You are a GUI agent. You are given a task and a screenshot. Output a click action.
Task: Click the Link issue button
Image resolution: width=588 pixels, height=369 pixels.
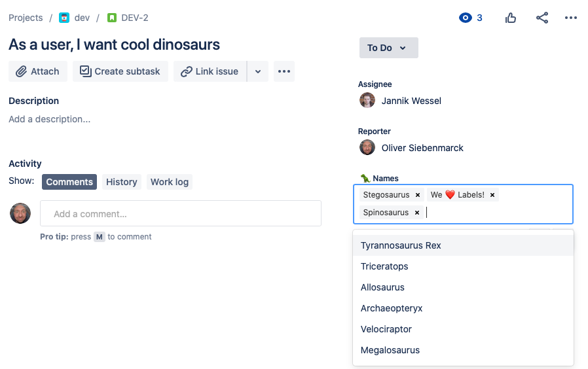[210, 71]
